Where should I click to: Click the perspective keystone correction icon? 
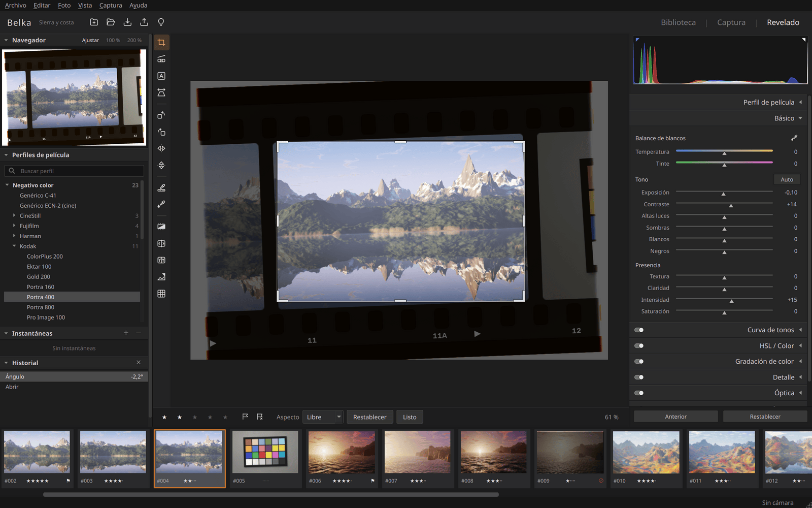point(161,92)
